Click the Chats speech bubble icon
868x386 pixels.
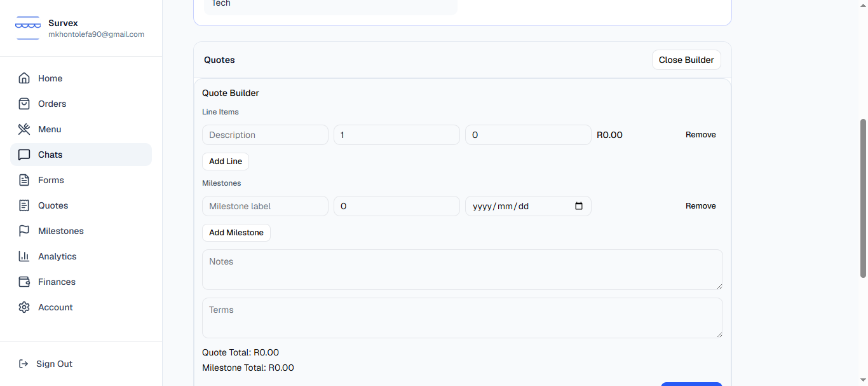24,155
